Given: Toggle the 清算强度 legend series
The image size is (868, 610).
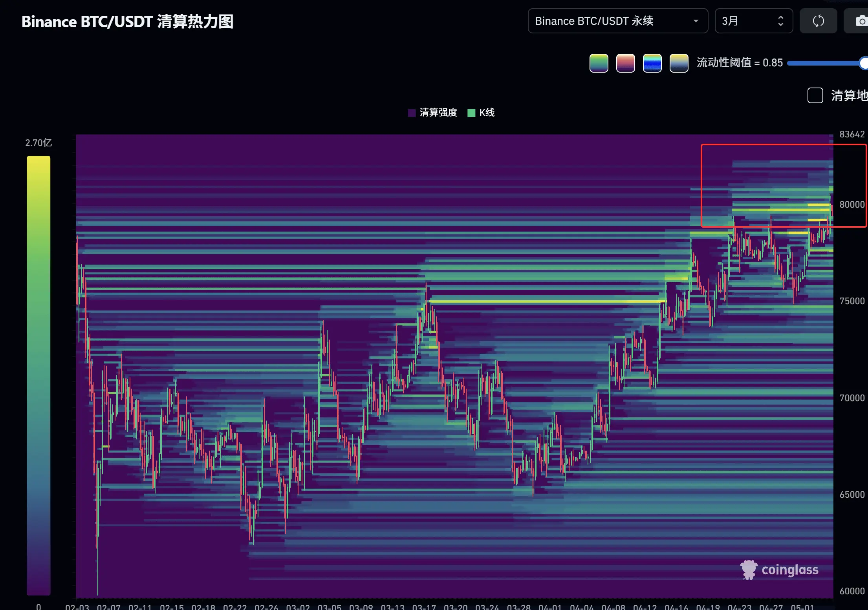Looking at the screenshot, I should point(433,113).
